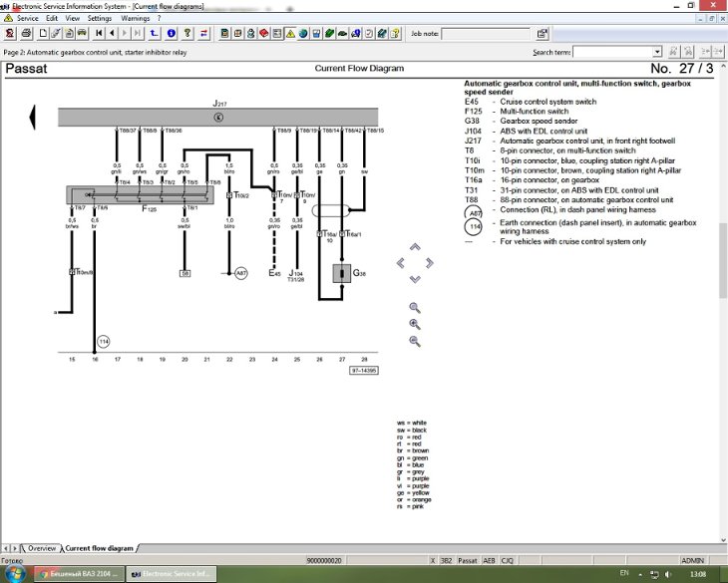Click the ADMIN status bar entry
The width and height of the screenshot is (728, 583).
(x=693, y=561)
